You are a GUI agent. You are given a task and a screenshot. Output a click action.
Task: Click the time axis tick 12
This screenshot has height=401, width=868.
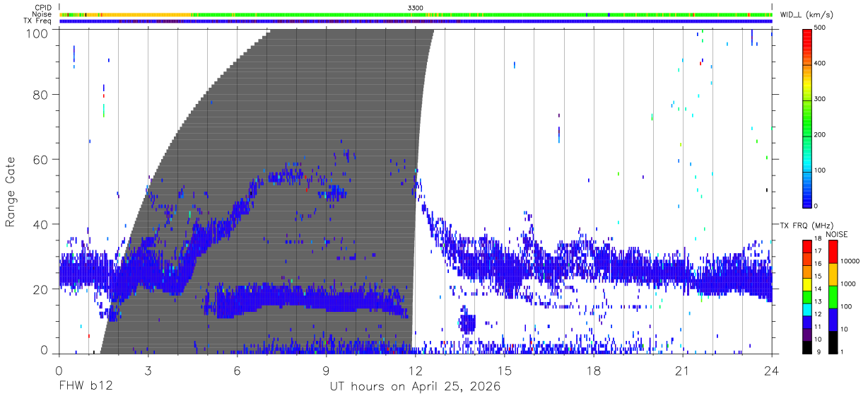[x=415, y=371]
